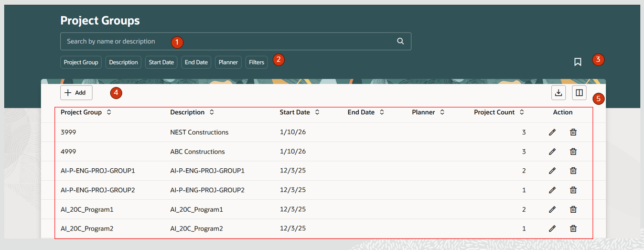Click the 12/3/25 start date of AI_20C_Program2
The image size is (644, 250).
[x=293, y=229]
